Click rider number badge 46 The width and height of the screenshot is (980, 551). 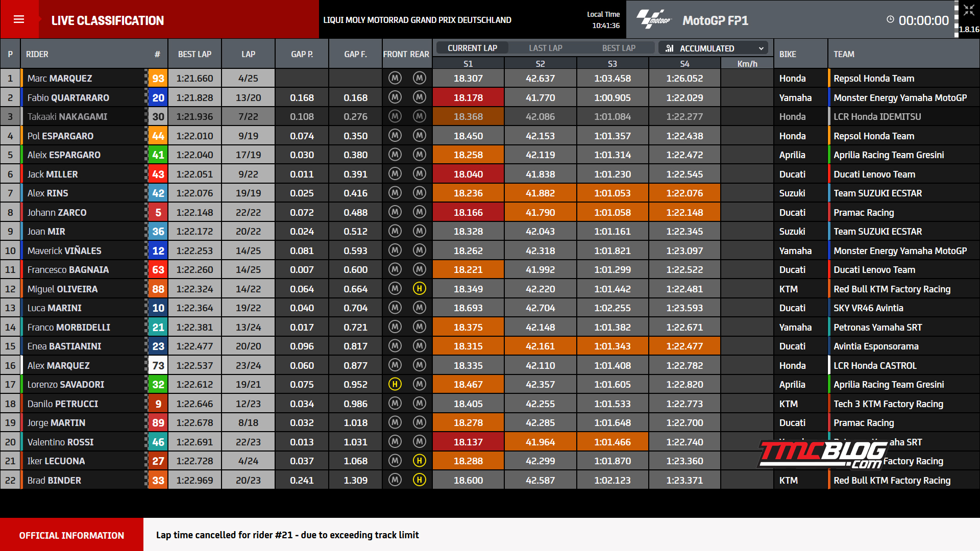158,442
